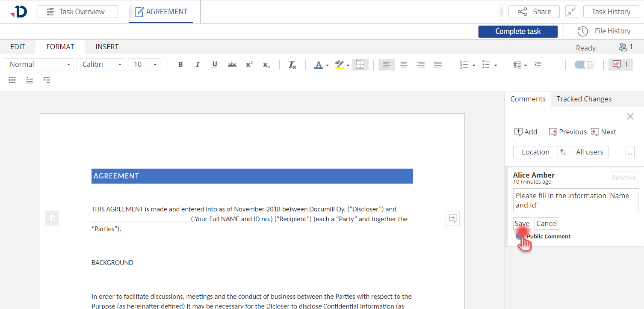Click the borders icon in toolbar

click(x=360, y=65)
